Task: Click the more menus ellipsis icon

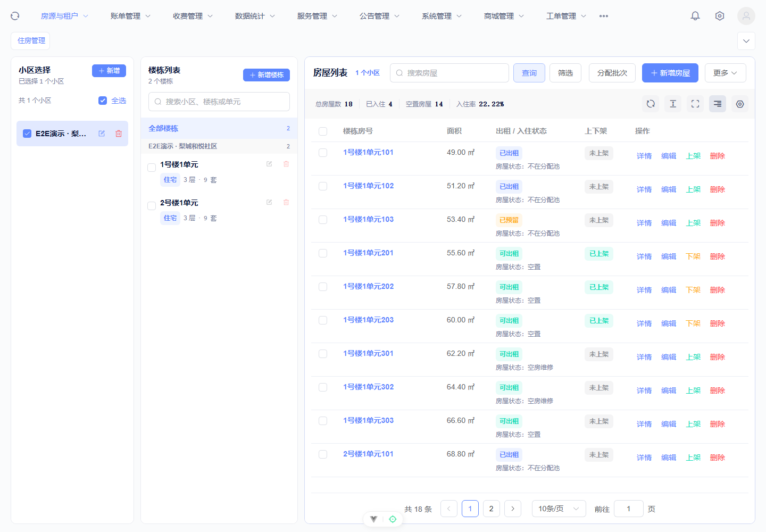Action: (x=604, y=16)
